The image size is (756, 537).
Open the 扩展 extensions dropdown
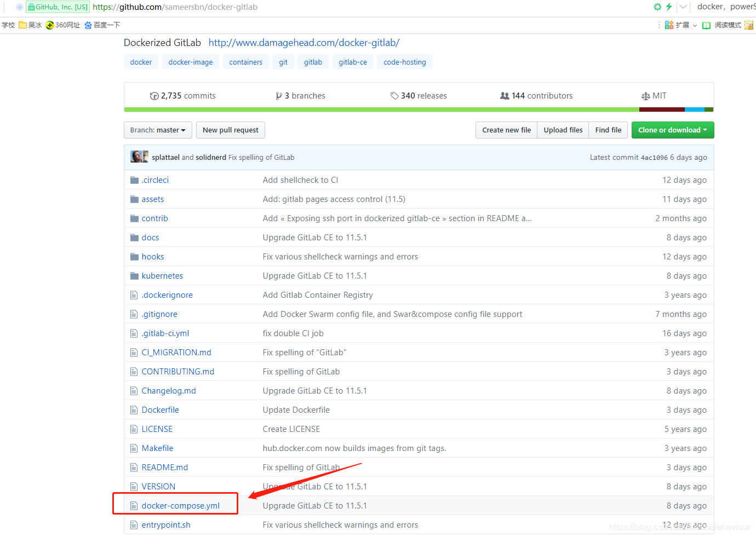[681, 25]
